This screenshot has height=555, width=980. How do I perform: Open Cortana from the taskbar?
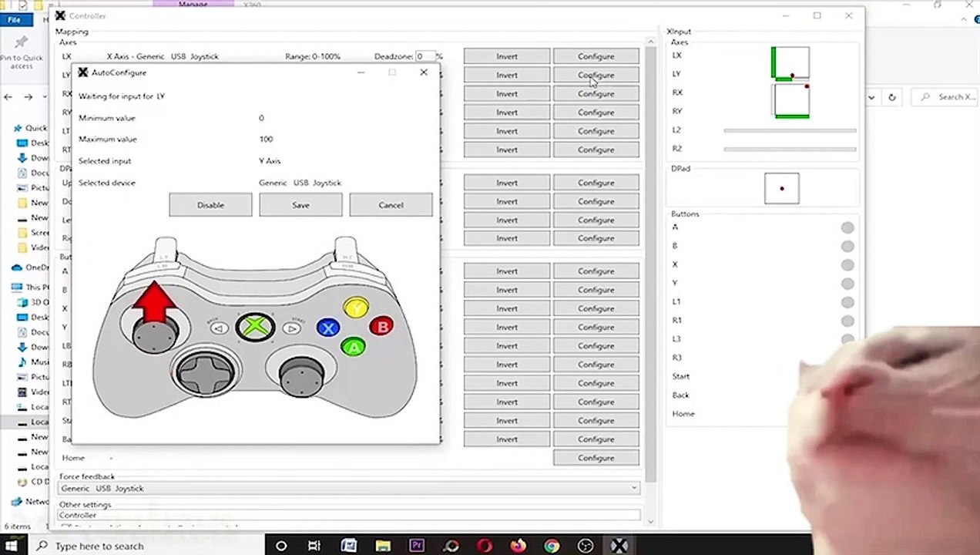(x=281, y=546)
